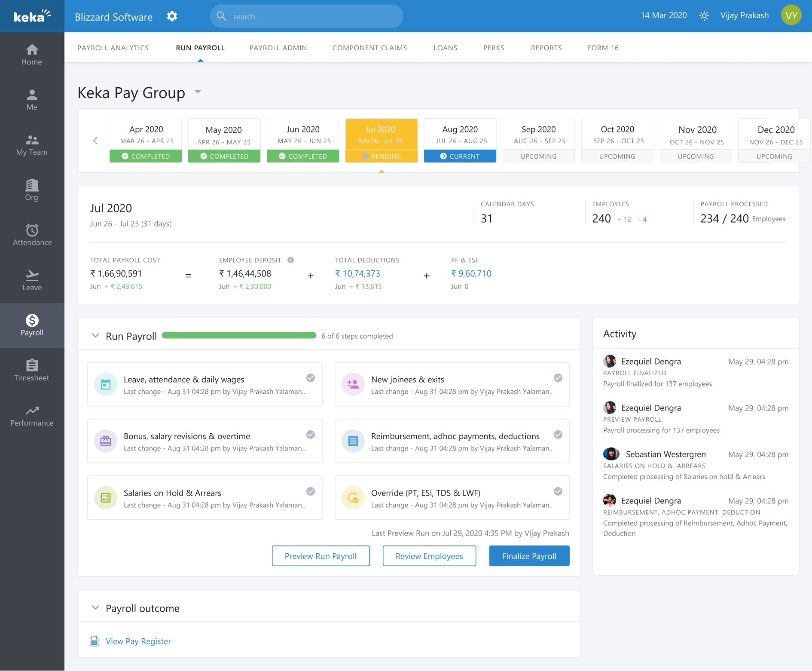Open the Loans tab

click(446, 48)
